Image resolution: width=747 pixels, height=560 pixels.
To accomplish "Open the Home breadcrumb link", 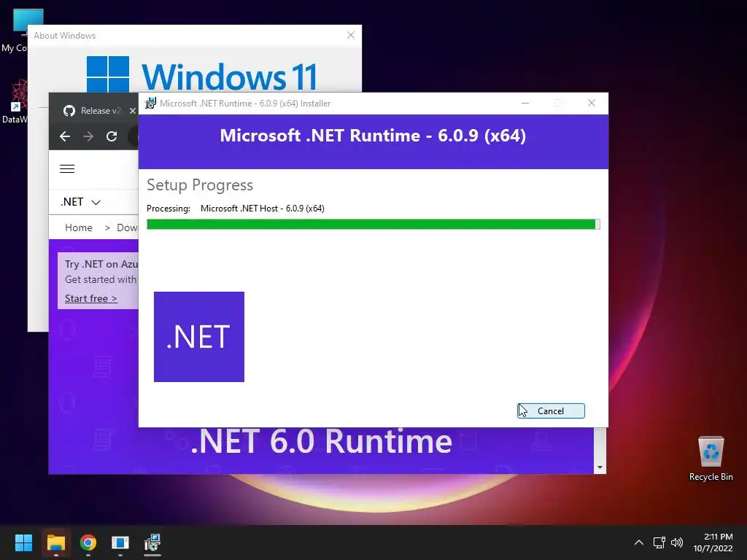I will tap(79, 227).
